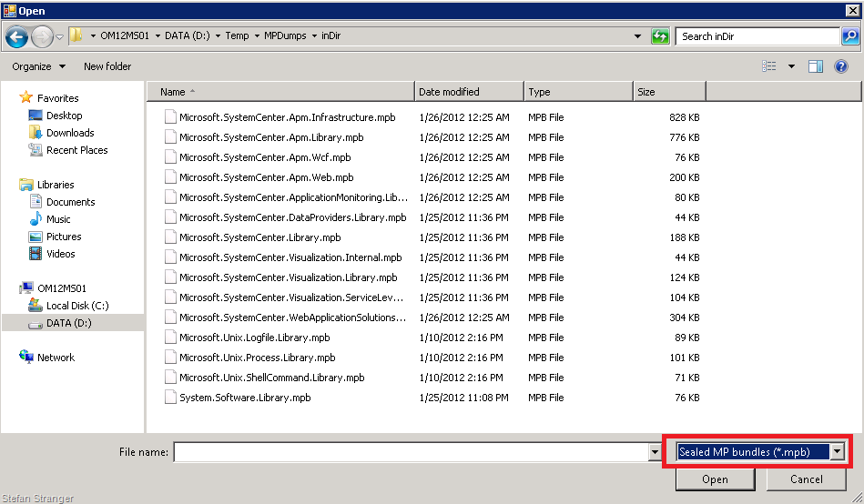The width and height of the screenshot is (864, 504).
Task: Select Network in the navigation pane
Action: click(56, 357)
